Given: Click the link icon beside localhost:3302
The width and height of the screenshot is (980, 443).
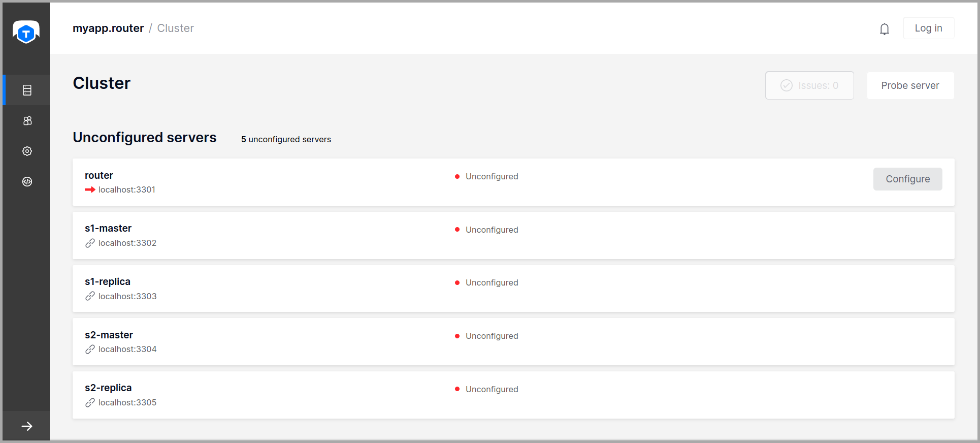Looking at the screenshot, I should pos(90,243).
